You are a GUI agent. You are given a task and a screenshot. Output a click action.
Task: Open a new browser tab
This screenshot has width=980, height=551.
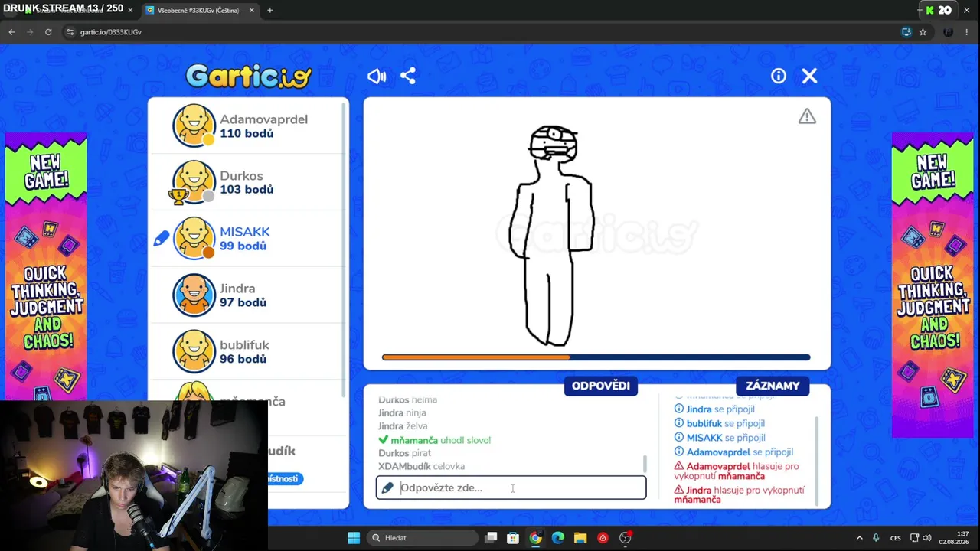coord(269,10)
